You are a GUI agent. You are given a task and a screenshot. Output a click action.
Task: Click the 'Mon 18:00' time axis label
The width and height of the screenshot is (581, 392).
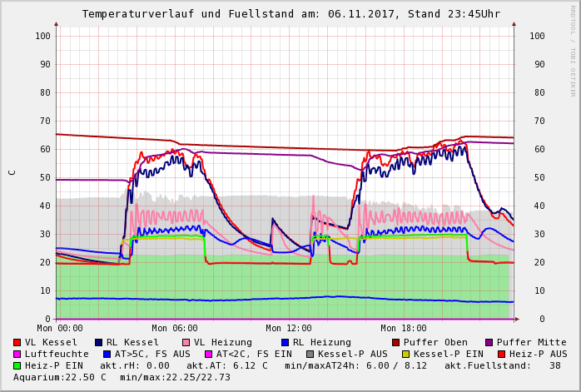(404, 328)
